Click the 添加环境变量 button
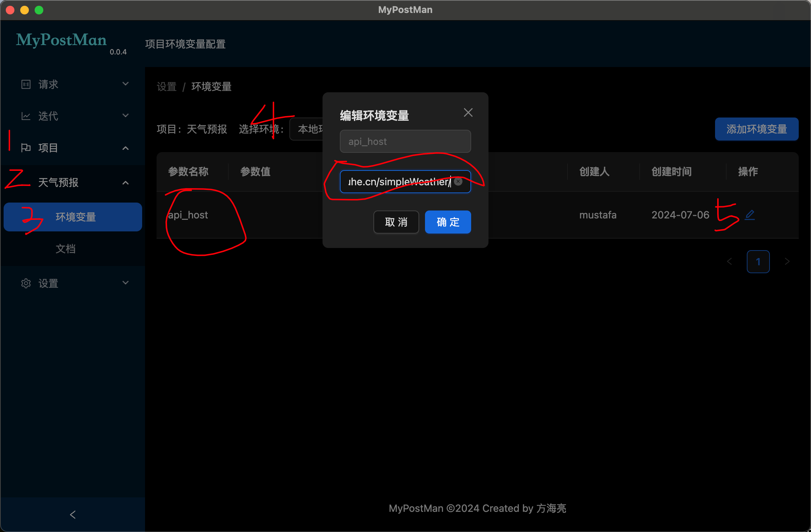The height and width of the screenshot is (532, 811). (x=757, y=129)
